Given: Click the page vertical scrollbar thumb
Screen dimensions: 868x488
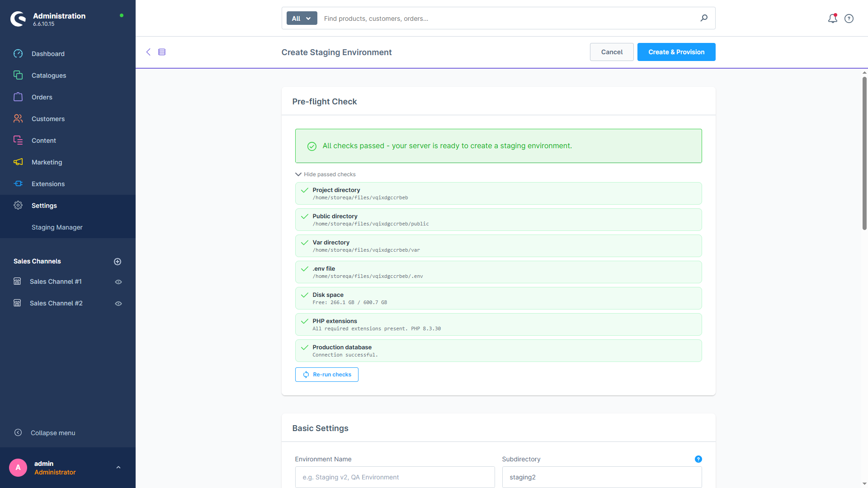Looking at the screenshot, I should [864, 154].
